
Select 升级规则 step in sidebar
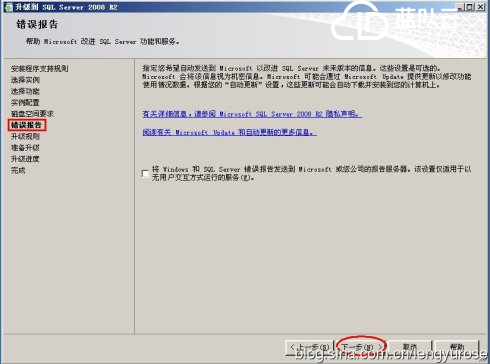coord(25,136)
